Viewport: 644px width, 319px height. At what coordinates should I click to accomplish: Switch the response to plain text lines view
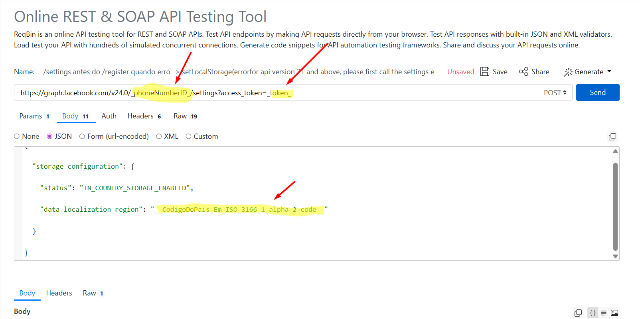pyautogui.click(x=604, y=313)
